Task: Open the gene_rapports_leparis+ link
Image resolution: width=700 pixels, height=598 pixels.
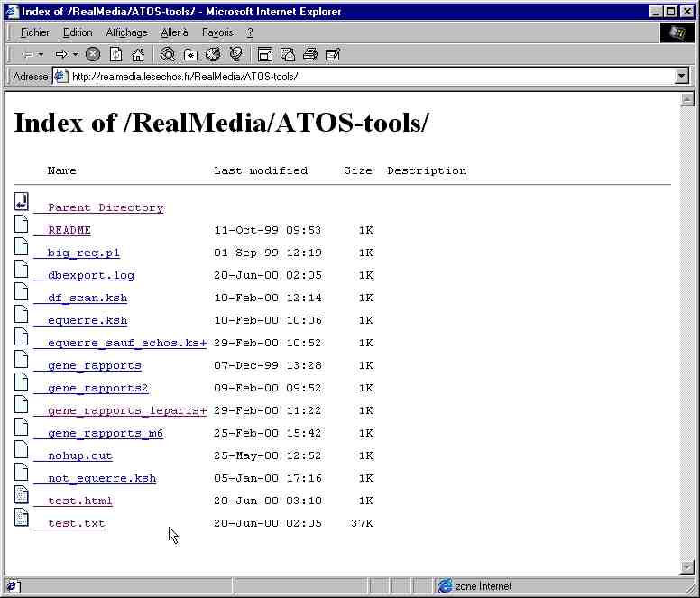Action: pos(127,410)
